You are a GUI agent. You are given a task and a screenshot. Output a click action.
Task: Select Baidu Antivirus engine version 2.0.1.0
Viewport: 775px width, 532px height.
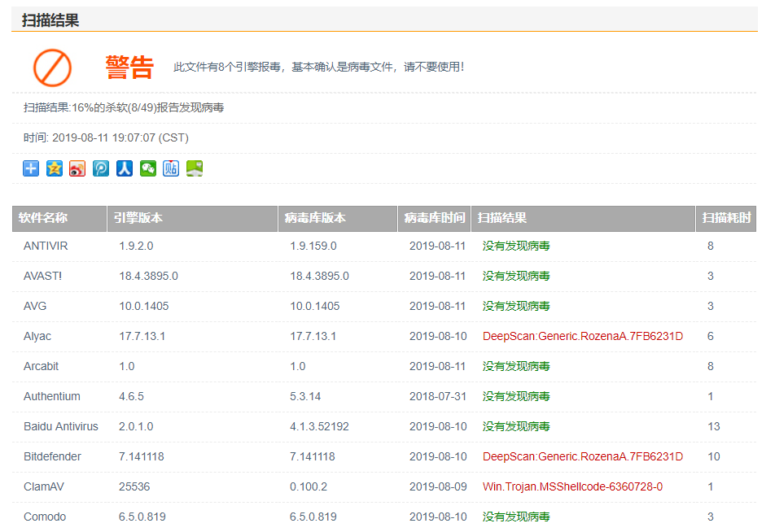pyautogui.click(x=136, y=427)
